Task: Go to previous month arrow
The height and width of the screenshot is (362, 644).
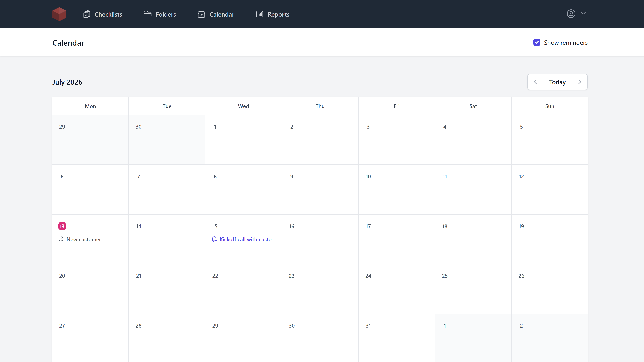Action: tap(535, 82)
